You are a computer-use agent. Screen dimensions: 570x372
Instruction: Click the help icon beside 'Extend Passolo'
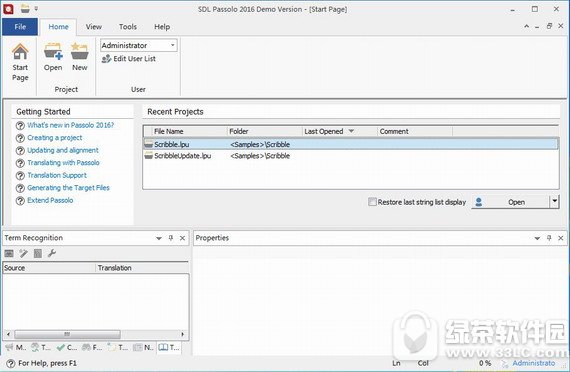[20, 201]
